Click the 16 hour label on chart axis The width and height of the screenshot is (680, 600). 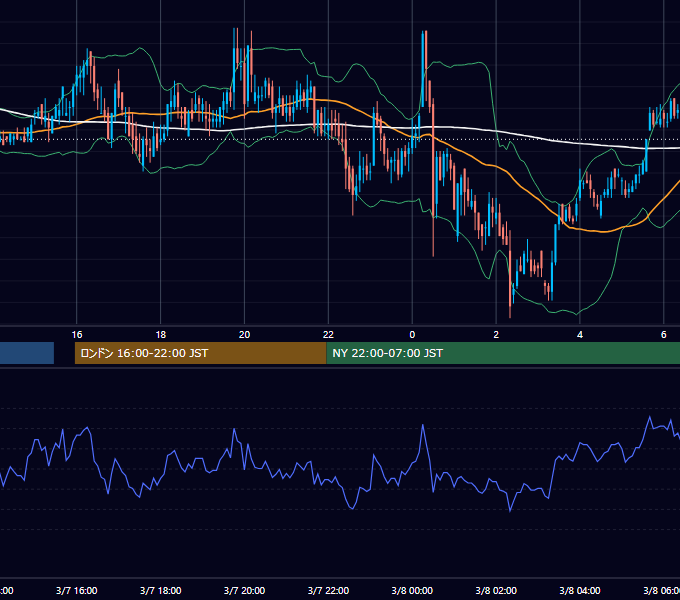(x=77, y=334)
